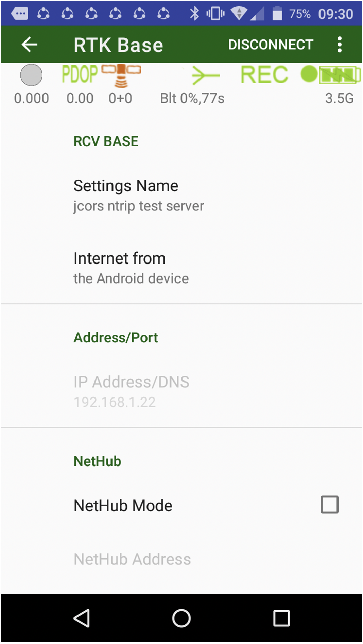
Task: Tap the NetHub Mode row label
Action: pyautogui.click(x=123, y=505)
